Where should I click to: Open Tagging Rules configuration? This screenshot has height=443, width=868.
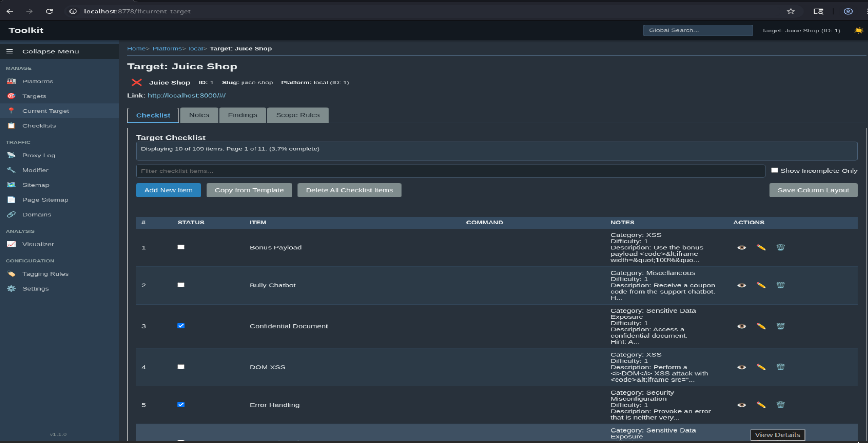[45, 273]
